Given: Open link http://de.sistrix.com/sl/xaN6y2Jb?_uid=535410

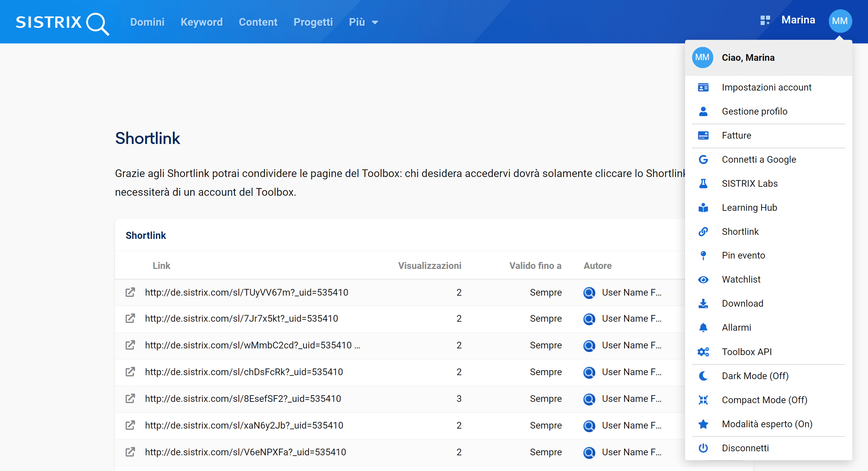Looking at the screenshot, I should point(244,426).
